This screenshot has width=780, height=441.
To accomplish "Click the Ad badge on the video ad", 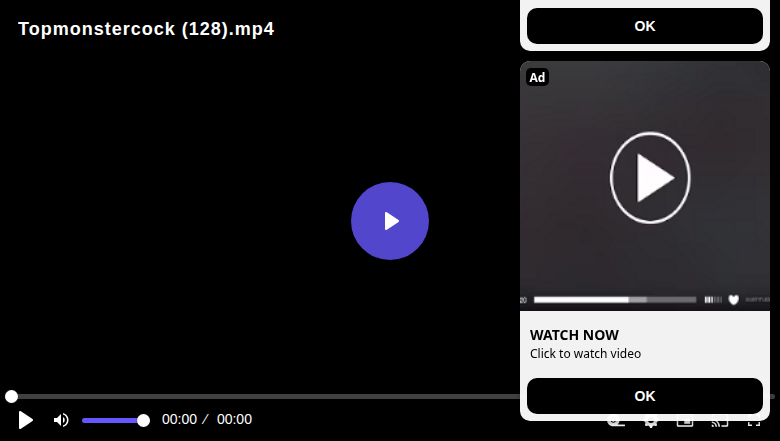I will point(537,77).
